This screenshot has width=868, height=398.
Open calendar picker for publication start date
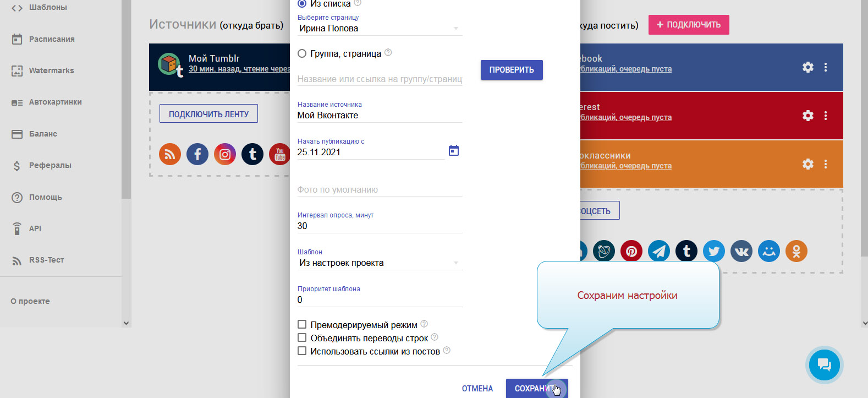[454, 151]
